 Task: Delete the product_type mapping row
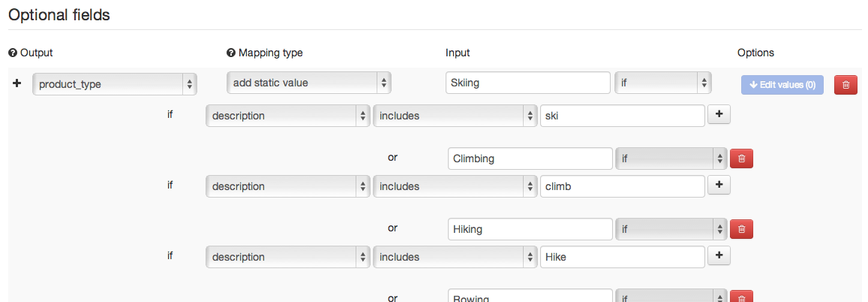(x=845, y=85)
